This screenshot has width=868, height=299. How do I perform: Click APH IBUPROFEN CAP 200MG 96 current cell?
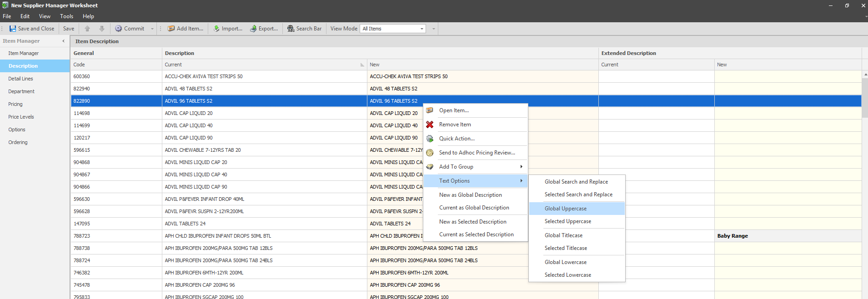click(x=265, y=285)
